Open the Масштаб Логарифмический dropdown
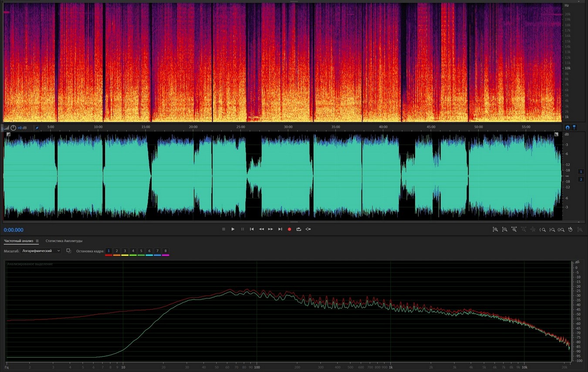This screenshot has width=588, height=372. pyautogui.click(x=41, y=251)
